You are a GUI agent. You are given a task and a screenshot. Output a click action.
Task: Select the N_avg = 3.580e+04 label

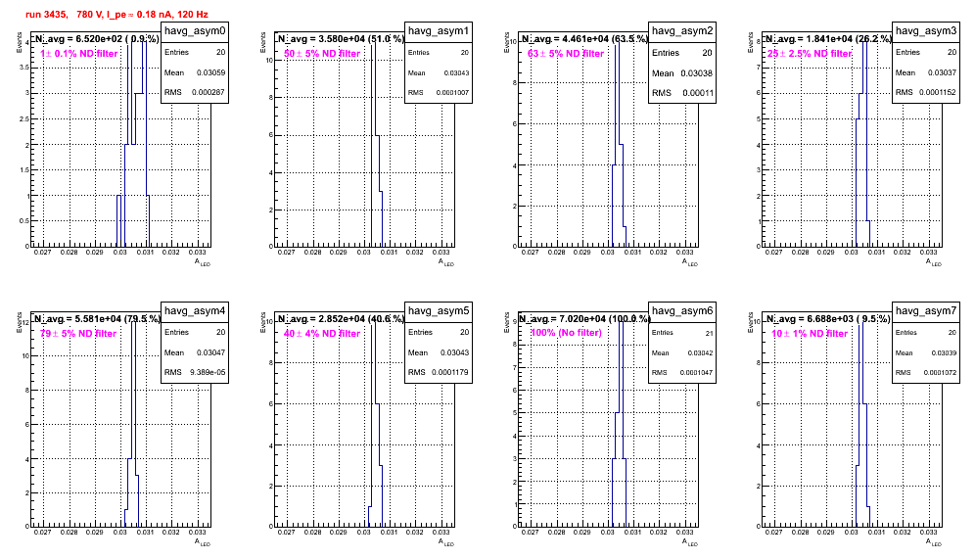(341, 38)
